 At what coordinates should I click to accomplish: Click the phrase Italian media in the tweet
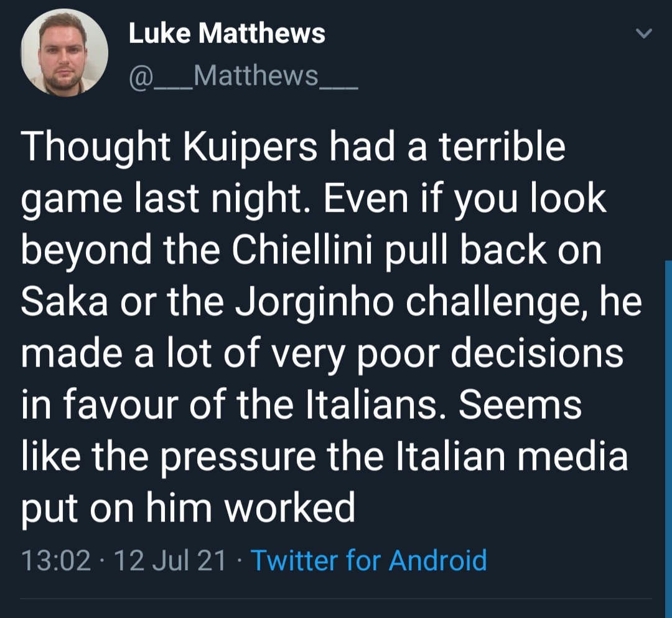[x=511, y=456]
